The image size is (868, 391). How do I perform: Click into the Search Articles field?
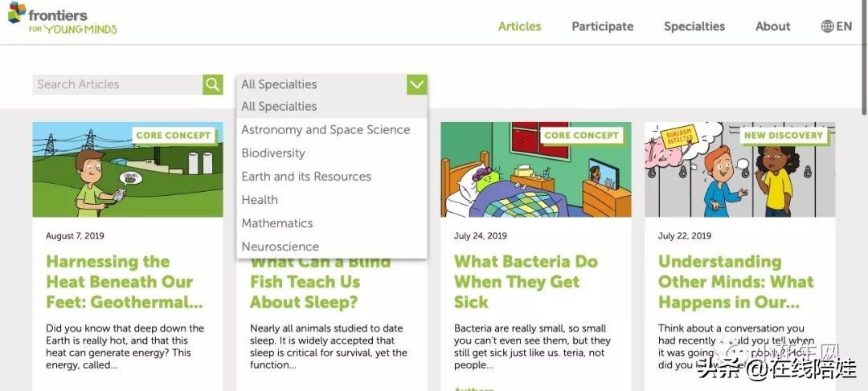pyautogui.click(x=117, y=84)
